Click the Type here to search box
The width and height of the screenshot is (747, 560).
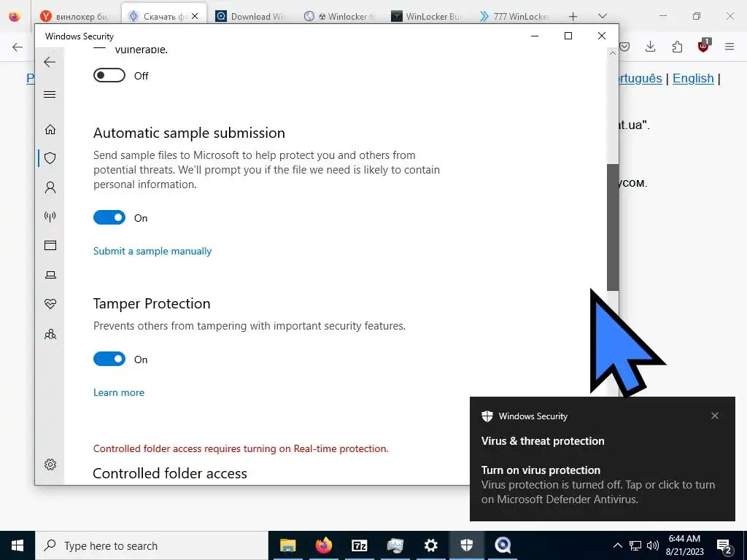[152, 545]
